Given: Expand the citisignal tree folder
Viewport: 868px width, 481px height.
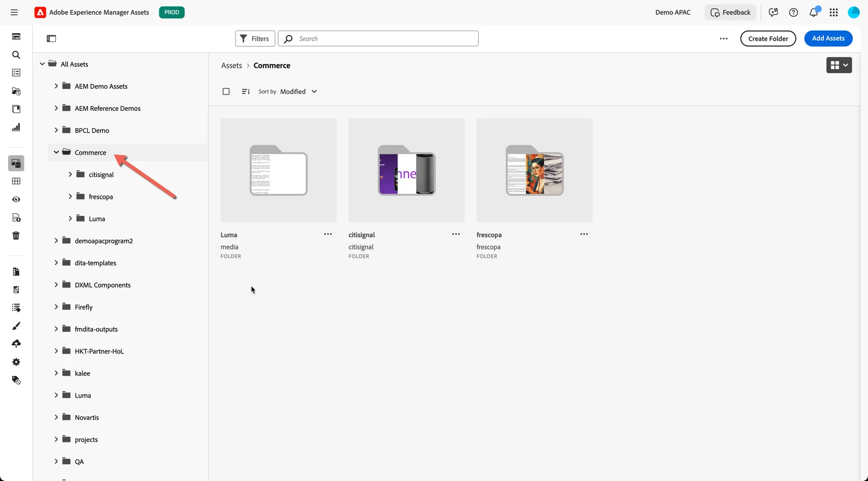Looking at the screenshot, I should click(70, 174).
